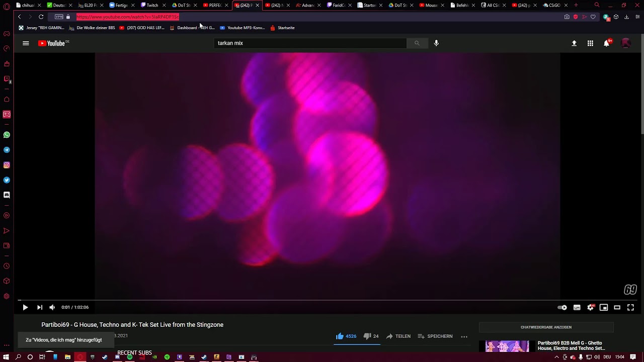Toggle the VPN badge in the address bar
The width and height of the screenshot is (644, 362).
tap(59, 17)
